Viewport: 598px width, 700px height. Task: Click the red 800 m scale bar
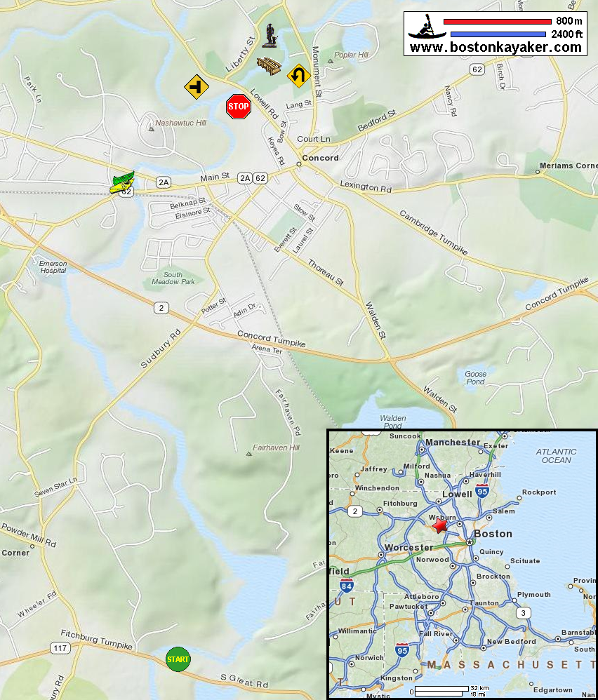coord(497,22)
